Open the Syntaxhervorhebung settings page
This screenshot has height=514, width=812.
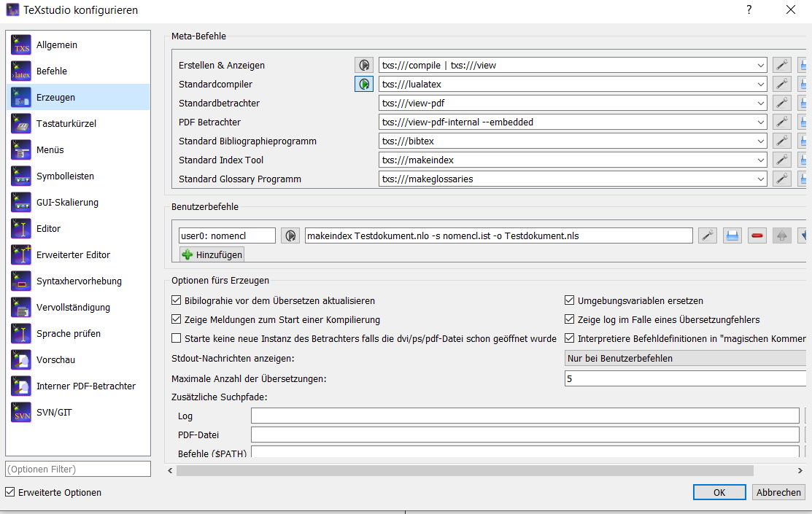click(77, 281)
